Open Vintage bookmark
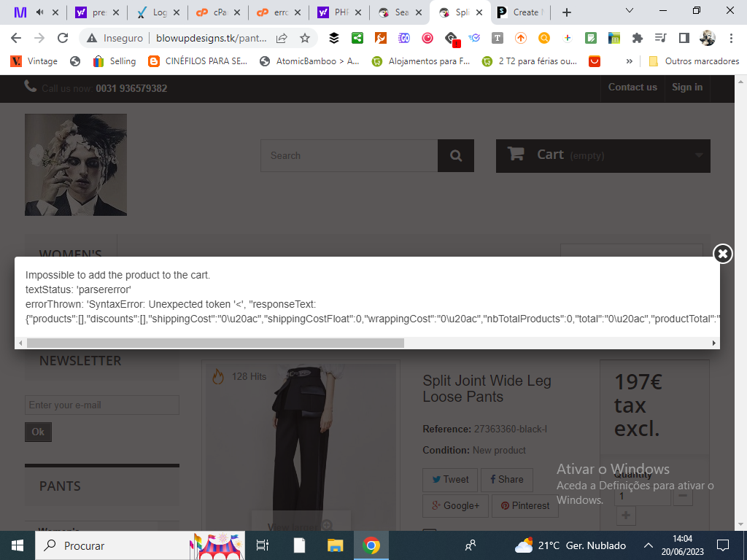This screenshot has width=747, height=560. [x=34, y=61]
